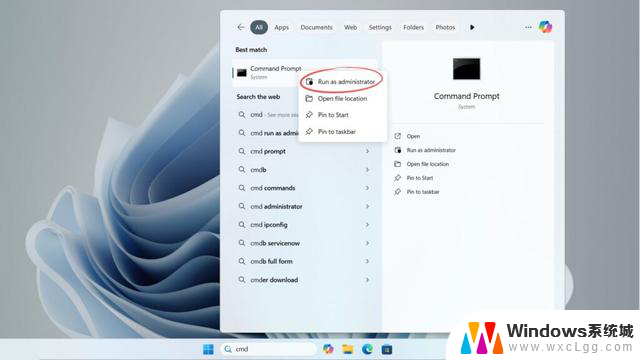This screenshot has height=360, width=640.
Task: Choose Pin to Start in context menu
Action: point(342,115)
